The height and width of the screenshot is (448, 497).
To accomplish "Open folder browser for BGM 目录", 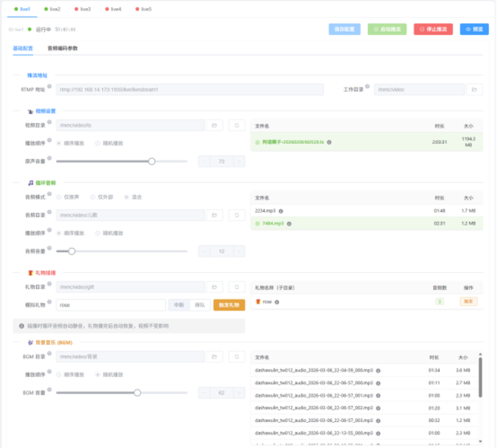I will tap(214, 357).
